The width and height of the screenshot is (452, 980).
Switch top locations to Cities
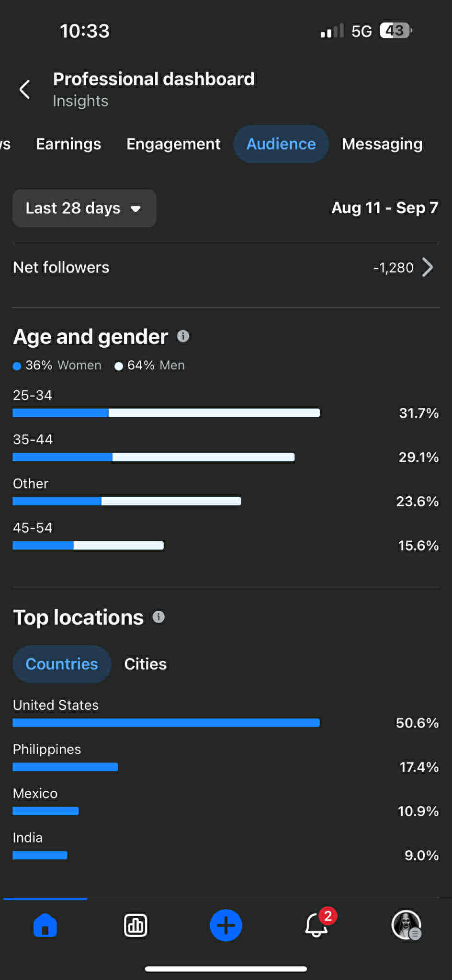(146, 664)
